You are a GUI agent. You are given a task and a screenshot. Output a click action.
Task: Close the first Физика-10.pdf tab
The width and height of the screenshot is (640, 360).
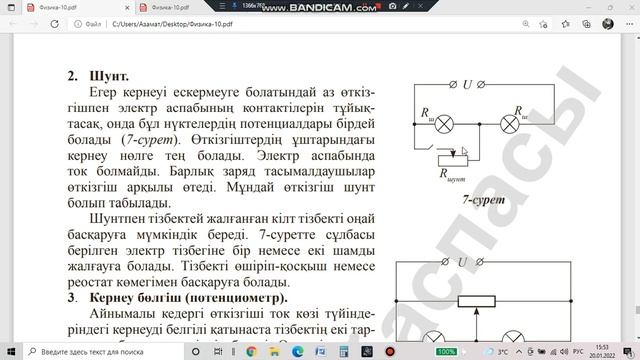click(127, 7)
